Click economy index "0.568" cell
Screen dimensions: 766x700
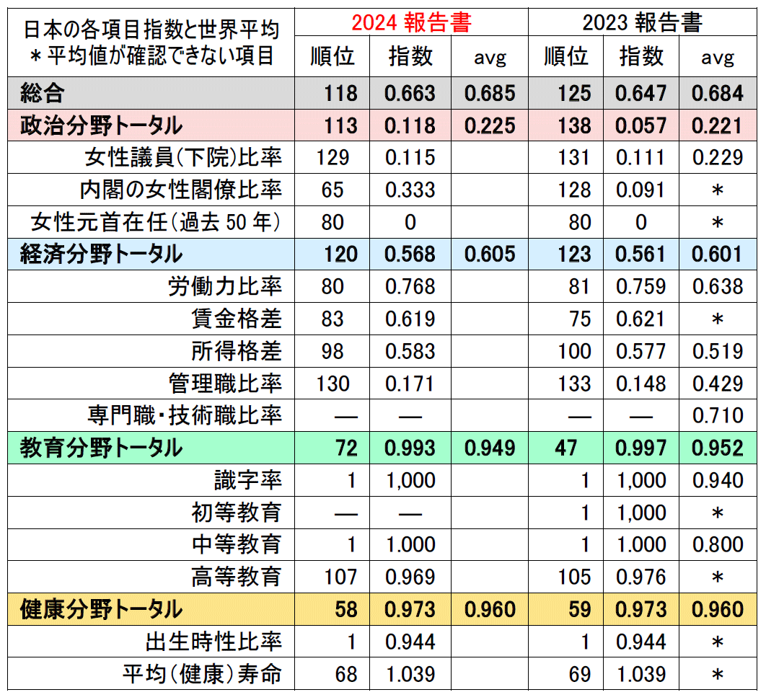(410, 254)
